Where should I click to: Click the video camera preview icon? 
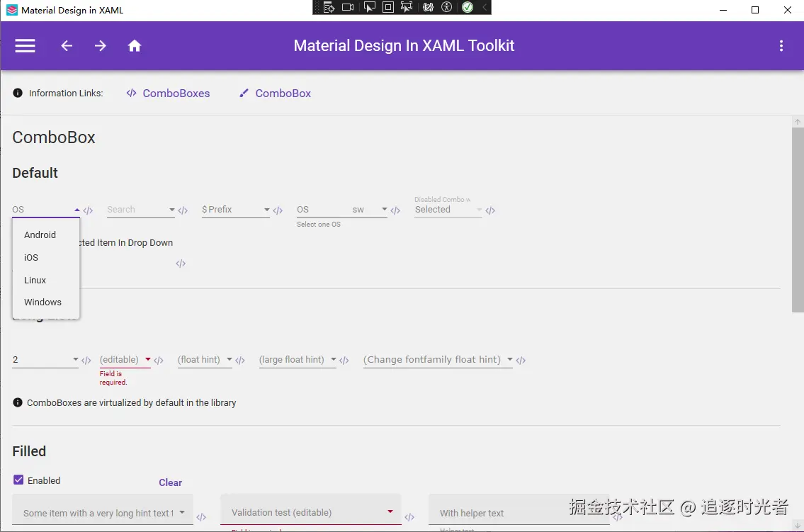[348, 7]
